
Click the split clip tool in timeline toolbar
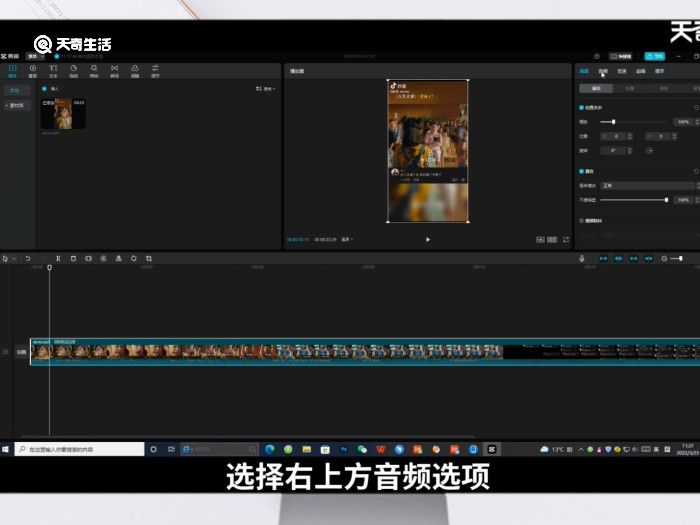[58, 258]
